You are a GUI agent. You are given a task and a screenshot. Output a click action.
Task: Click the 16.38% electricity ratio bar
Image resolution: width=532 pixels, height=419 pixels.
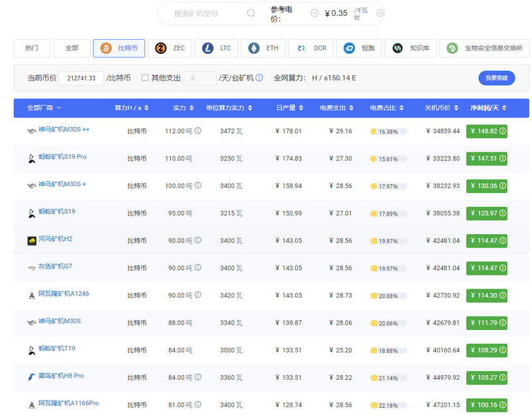tap(388, 132)
